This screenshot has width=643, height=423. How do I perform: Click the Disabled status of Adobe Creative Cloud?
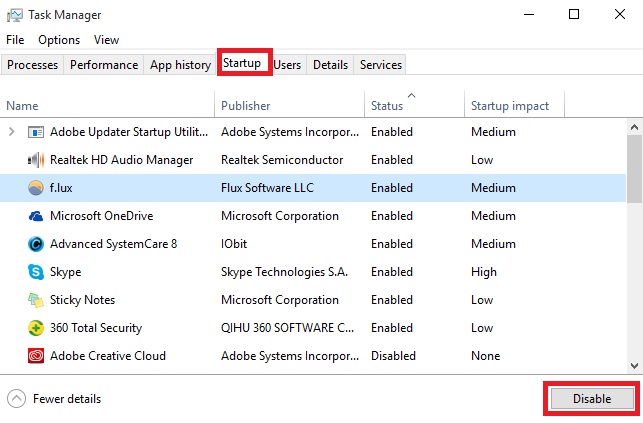[393, 356]
